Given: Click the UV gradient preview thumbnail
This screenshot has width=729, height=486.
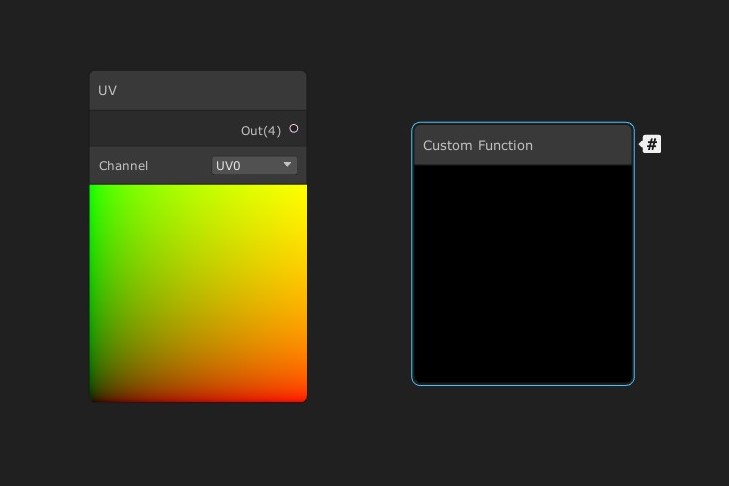Looking at the screenshot, I should click(198, 293).
